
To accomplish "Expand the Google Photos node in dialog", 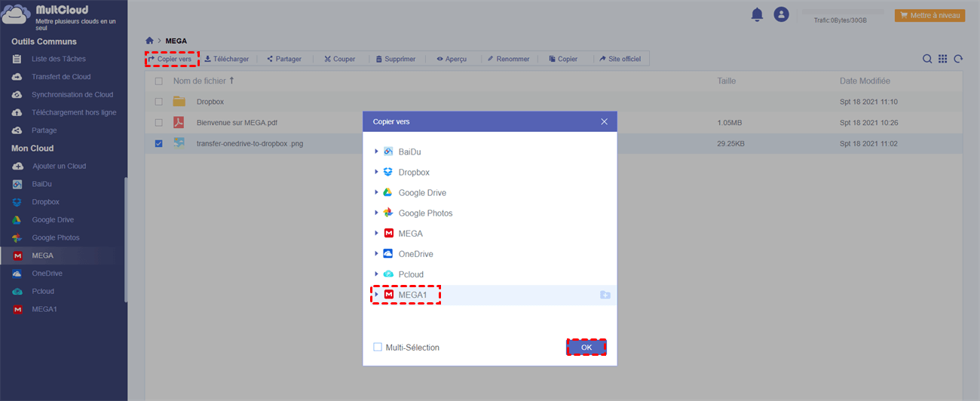I will pyautogui.click(x=376, y=213).
